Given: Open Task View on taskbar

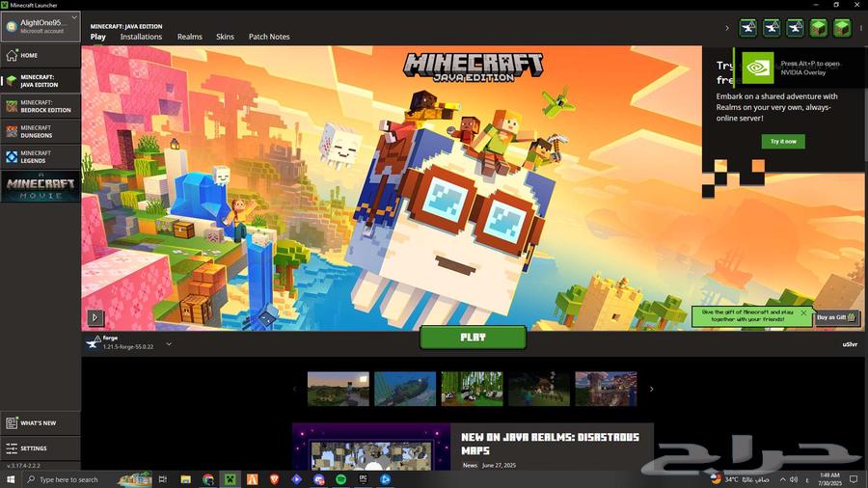Looking at the screenshot, I should [163, 479].
